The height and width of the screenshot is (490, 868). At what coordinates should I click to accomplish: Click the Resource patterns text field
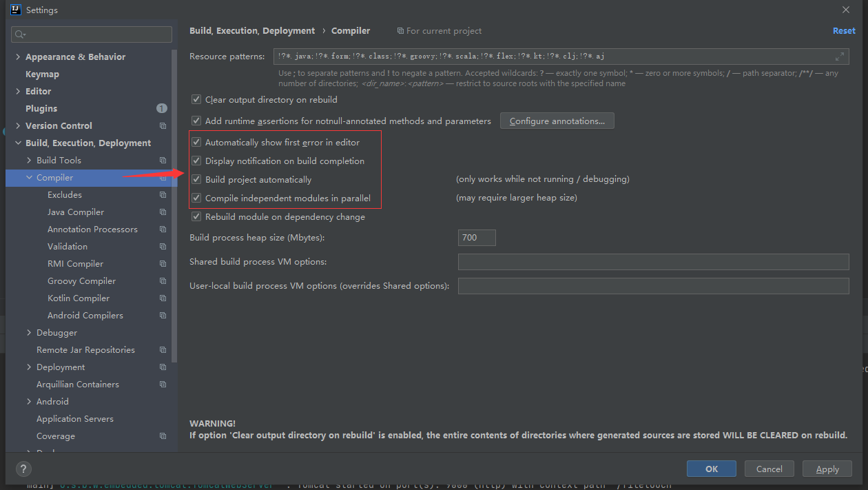pyautogui.click(x=560, y=57)
